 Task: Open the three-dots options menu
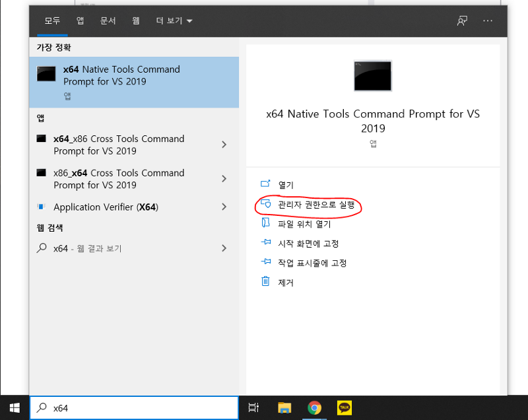click(488, 21)
